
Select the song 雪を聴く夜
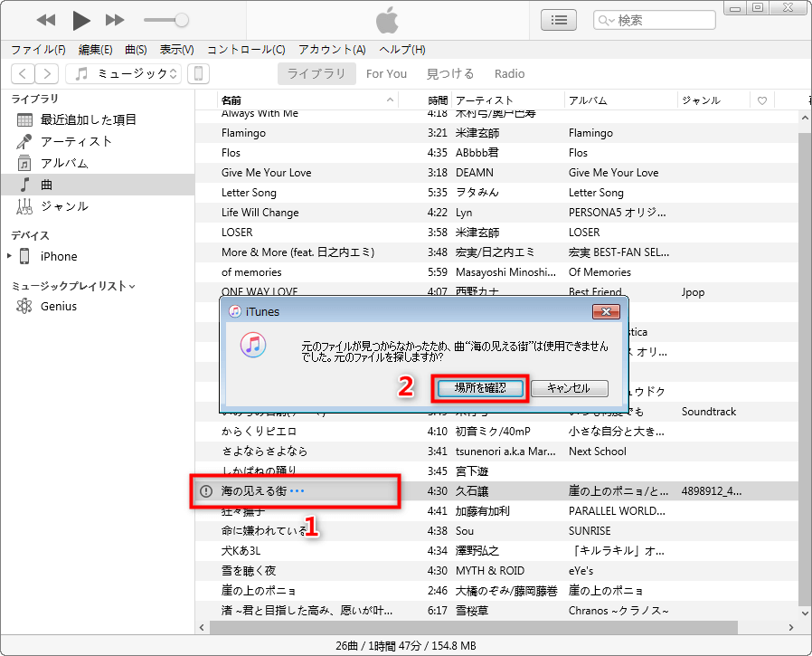[249, 571]
